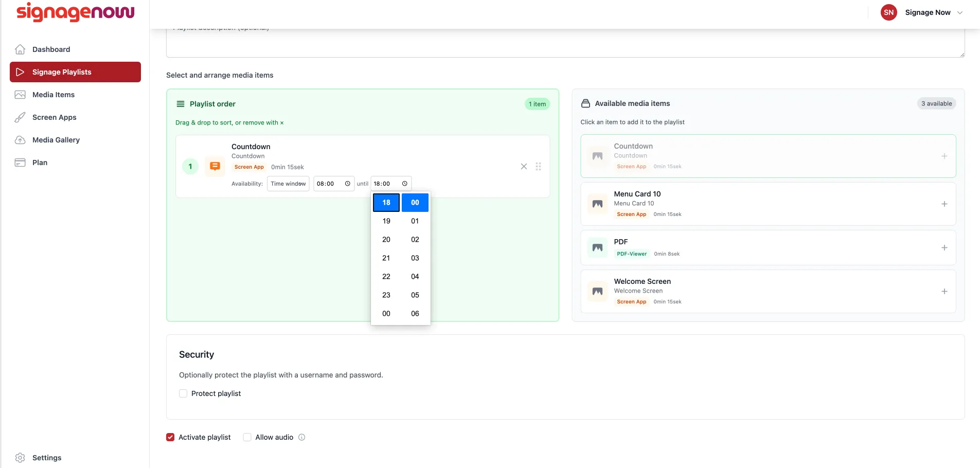Select minute 04 in the time picker
This screenshot has width=980, height=468.
[415, 277]
